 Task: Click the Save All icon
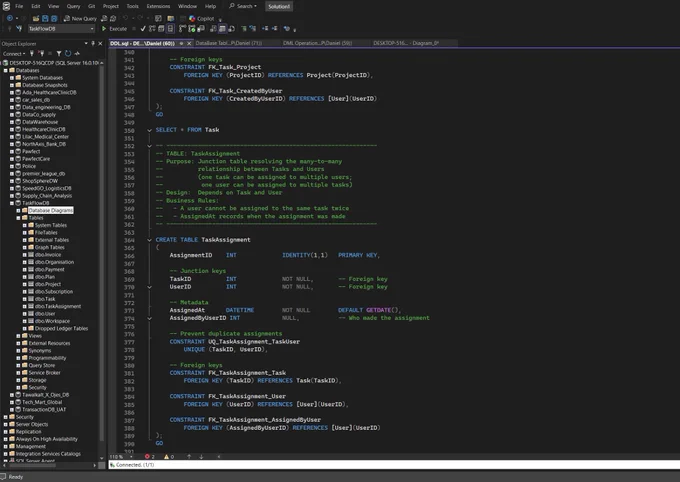tap(54, 19)
